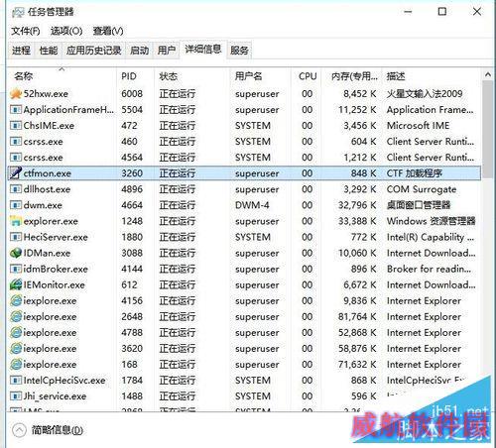Sort by the PID column header
This screenshot has height=448, width=496.
[135, 76]
